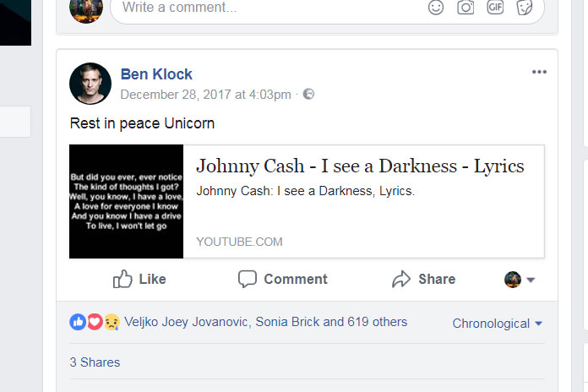Click the December 28, 2017 timestamp
Screen dimensions: 588x392
205,94
